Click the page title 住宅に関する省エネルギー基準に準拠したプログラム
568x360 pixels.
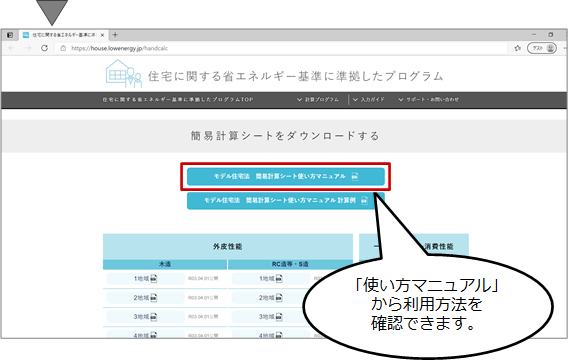point(296,76)
